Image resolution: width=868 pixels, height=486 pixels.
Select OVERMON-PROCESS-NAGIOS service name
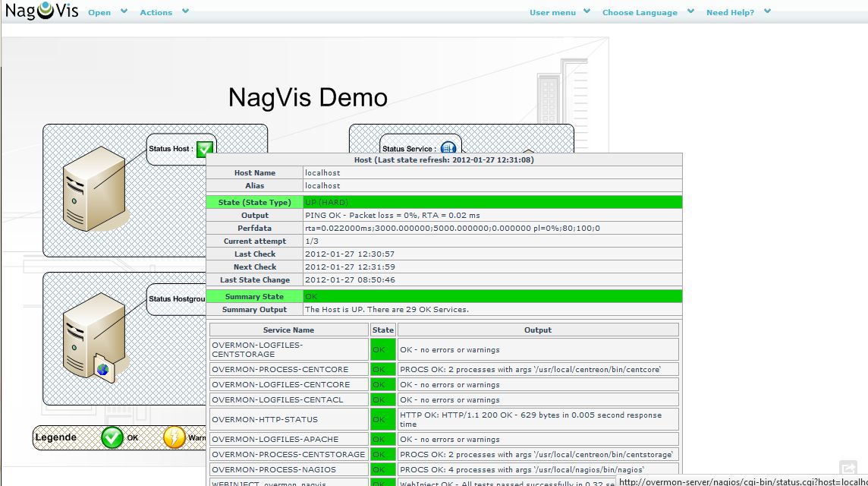point(274,469)
